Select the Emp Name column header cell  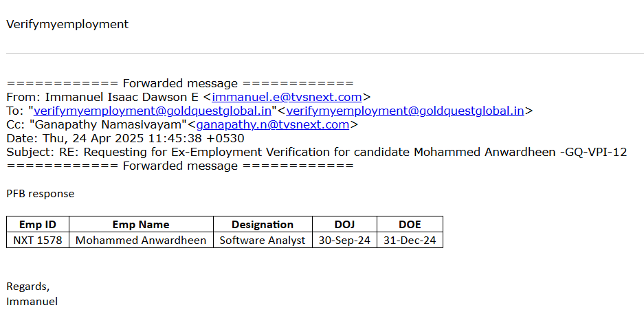(141, 225)
